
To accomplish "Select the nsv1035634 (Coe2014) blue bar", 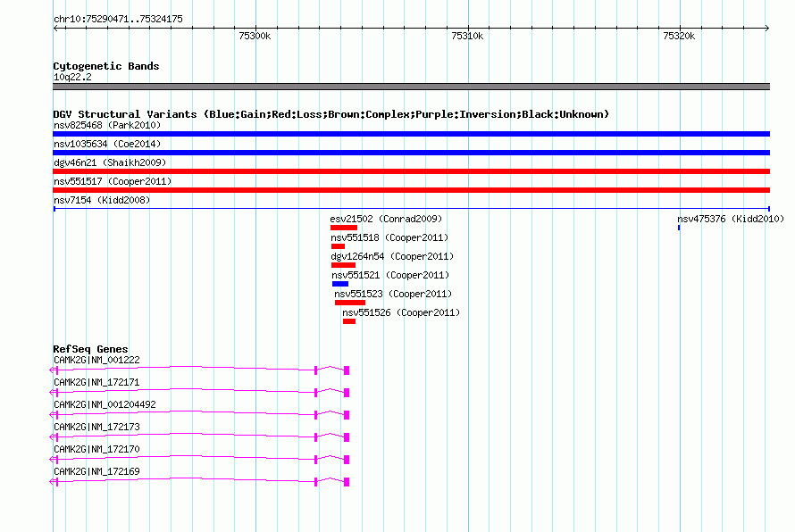I will (x=411, y=153).
